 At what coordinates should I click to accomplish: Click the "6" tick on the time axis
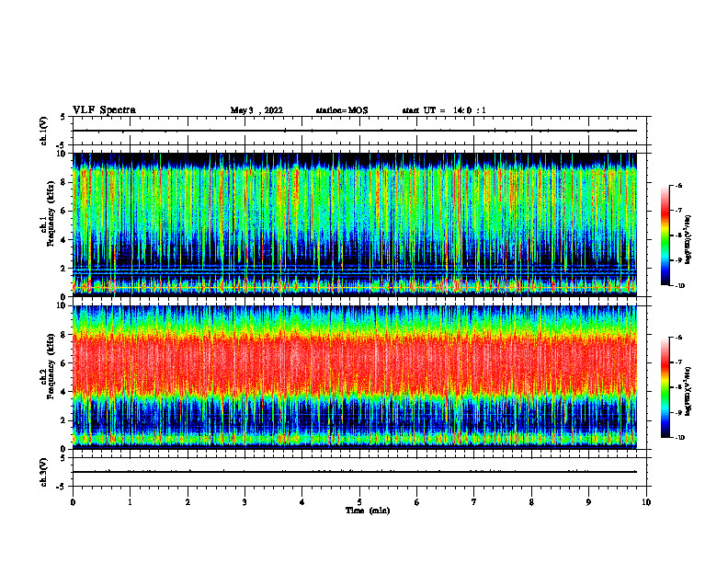417,502
